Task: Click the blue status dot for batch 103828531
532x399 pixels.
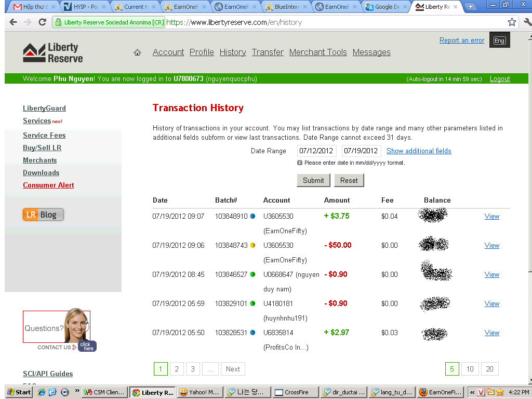Action: [x=252, y=333]
